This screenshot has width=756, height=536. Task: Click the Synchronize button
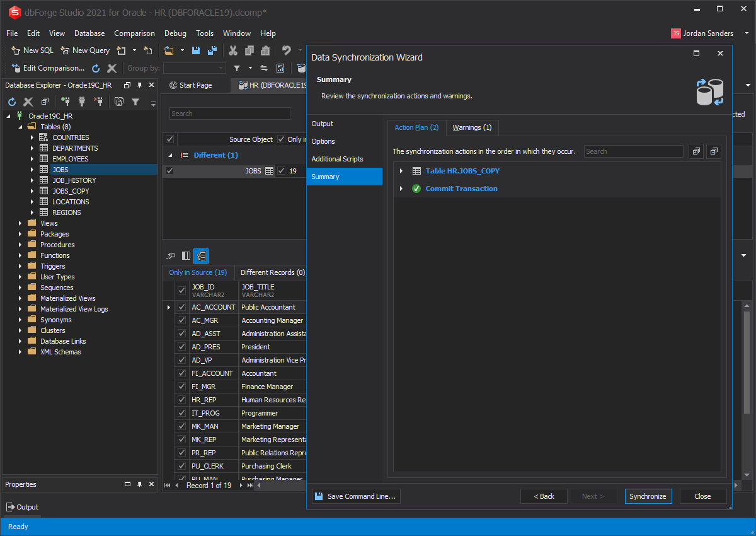648,496
